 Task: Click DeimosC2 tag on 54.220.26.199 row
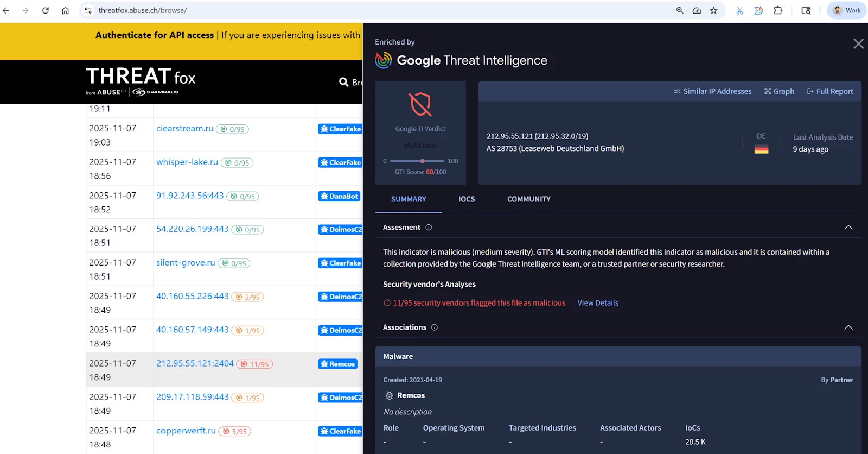340,230
